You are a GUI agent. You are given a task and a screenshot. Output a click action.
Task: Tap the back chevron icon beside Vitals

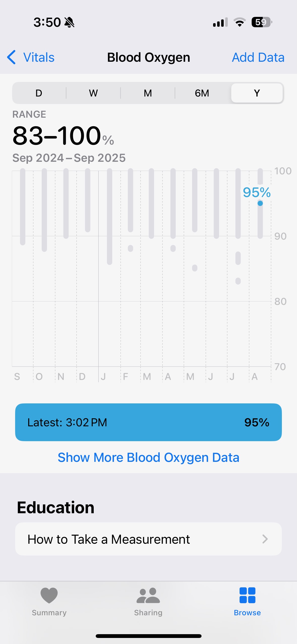tap(12, 57)
